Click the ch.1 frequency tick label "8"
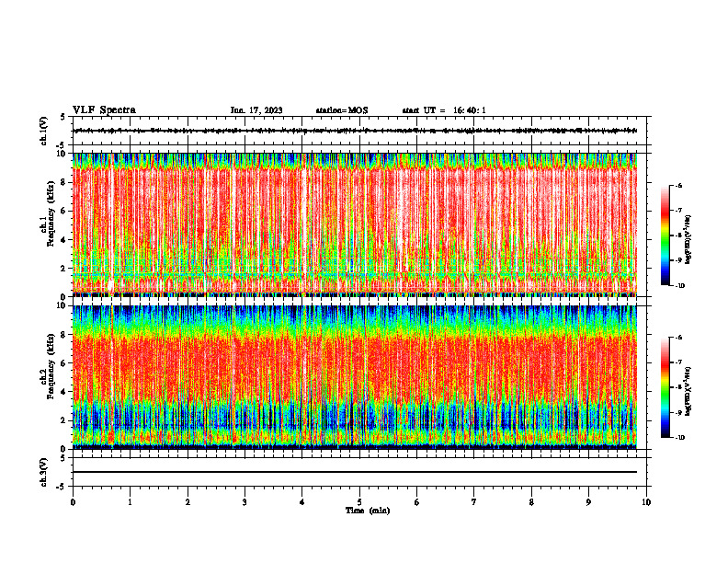Viewport: 728px width, 563px height. tap(63, 182)
